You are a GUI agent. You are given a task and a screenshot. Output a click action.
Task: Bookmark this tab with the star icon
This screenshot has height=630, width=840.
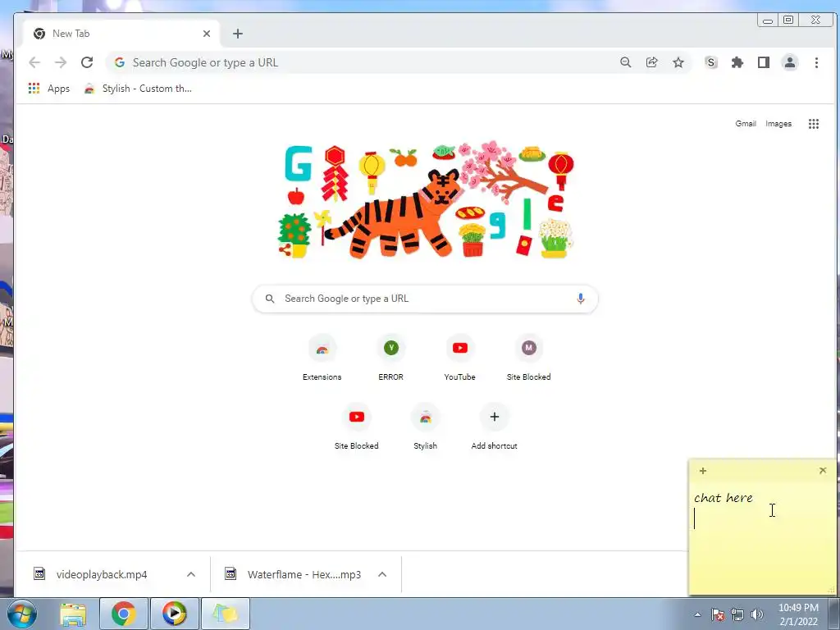[678, 62]
